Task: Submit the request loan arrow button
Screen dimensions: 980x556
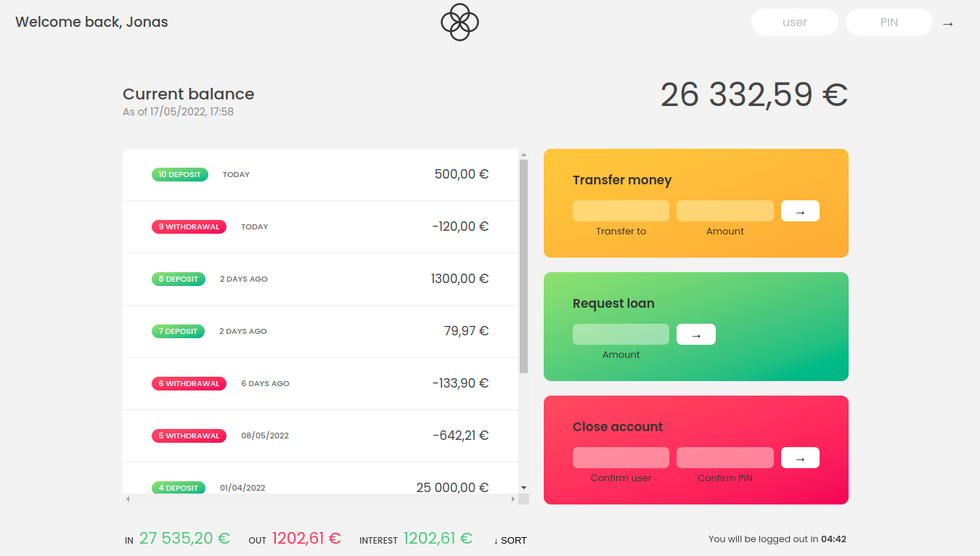Action: pos(695,335)
